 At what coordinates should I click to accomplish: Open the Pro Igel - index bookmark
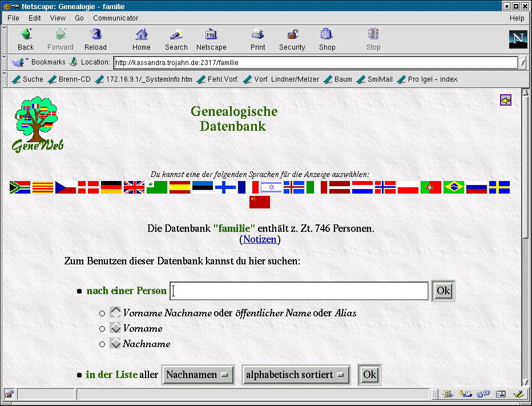tap(427, 79)
